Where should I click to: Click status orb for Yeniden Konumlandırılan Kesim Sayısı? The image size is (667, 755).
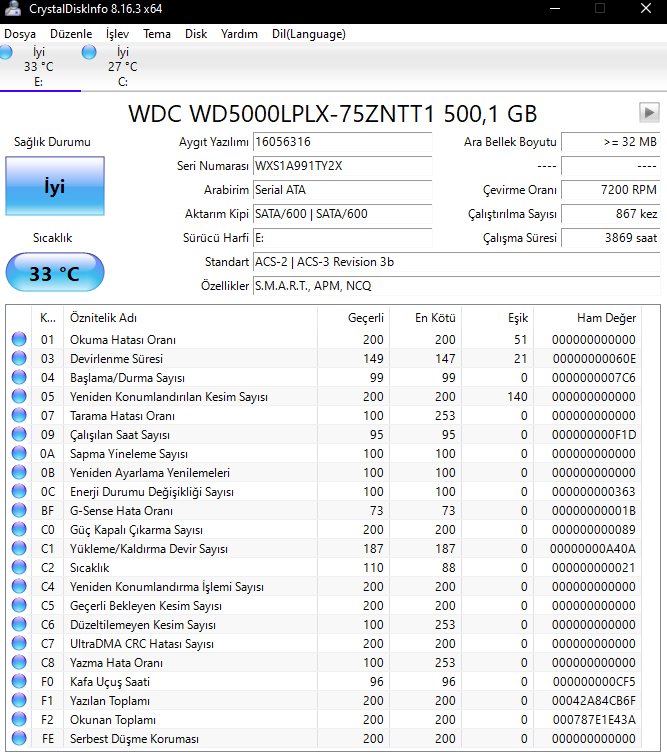click(19, 396)
